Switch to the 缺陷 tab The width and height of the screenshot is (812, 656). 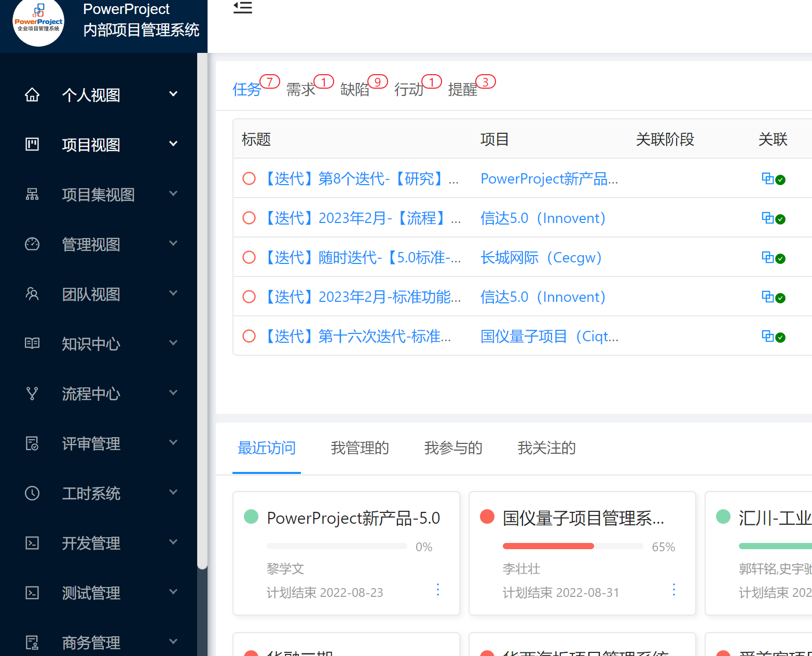pyautogui.click(x=355, y=90)
